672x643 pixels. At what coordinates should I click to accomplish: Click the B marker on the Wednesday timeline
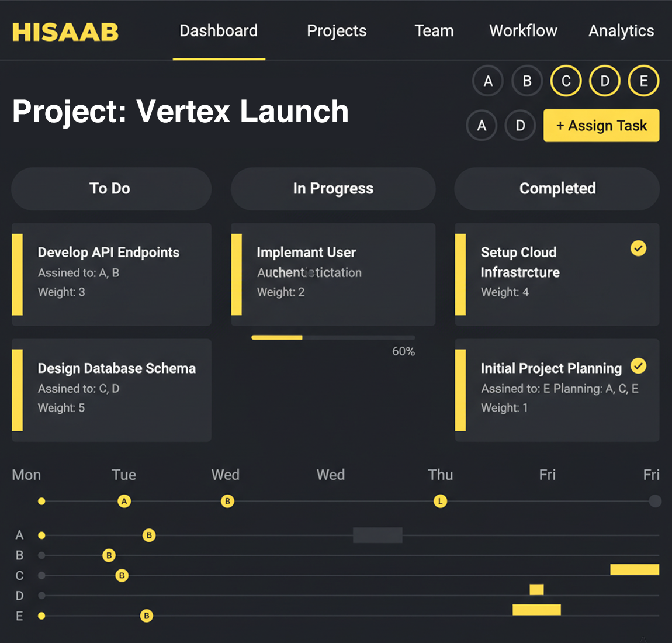coord(227,501)
